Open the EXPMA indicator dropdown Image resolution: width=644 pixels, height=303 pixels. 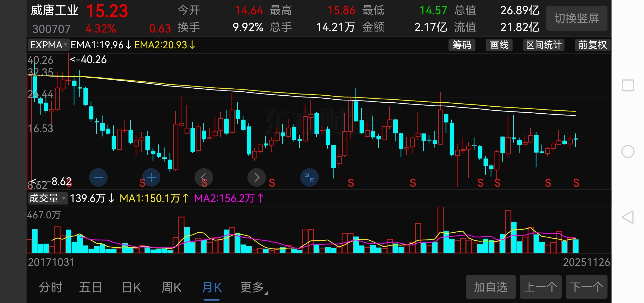(x=48, y=45)
